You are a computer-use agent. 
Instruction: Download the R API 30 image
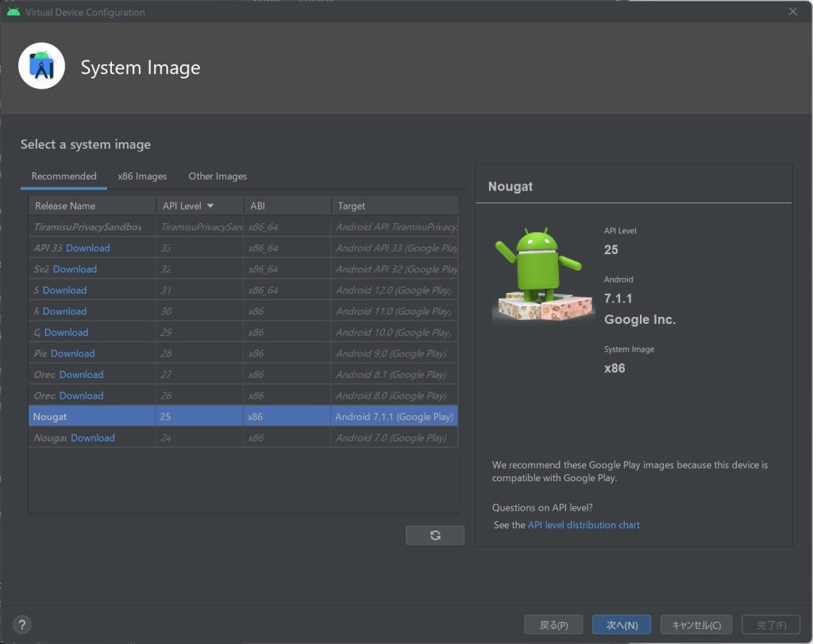coord(64,311)
